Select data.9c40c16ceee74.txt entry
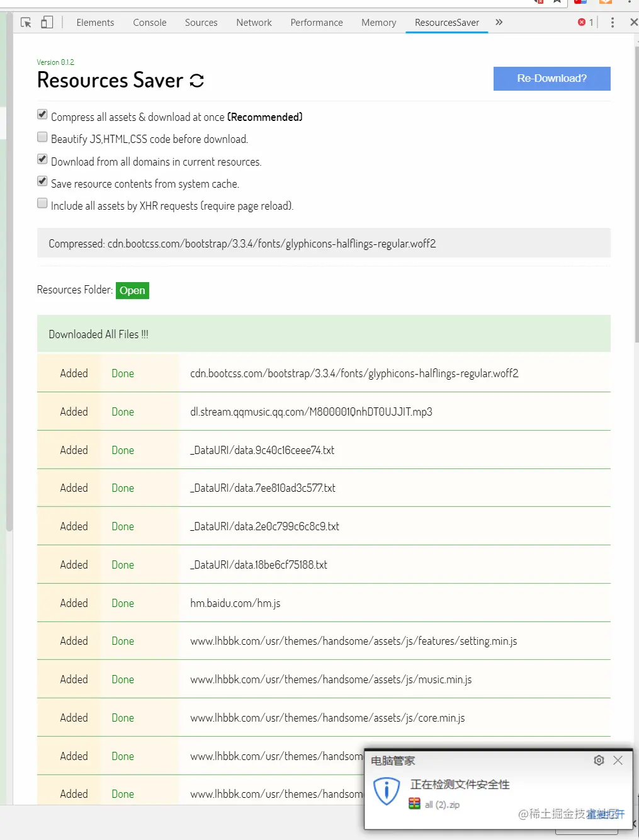This screenshot has width=639, height=840. coord(324,450)
